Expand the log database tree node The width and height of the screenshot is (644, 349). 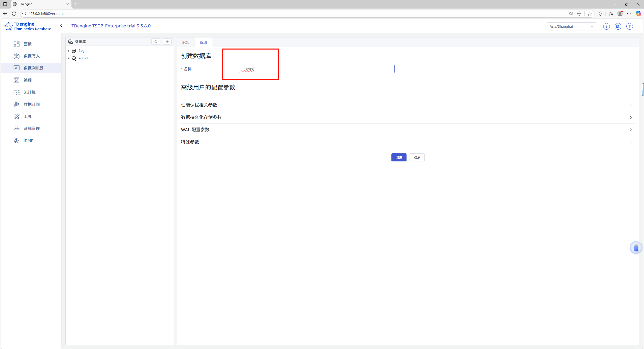tap(69, 51)
